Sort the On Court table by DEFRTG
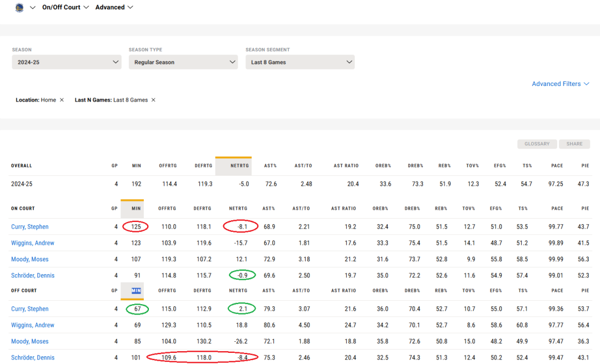The width and height of the screenshot is (600, 364). pos(202,209)
